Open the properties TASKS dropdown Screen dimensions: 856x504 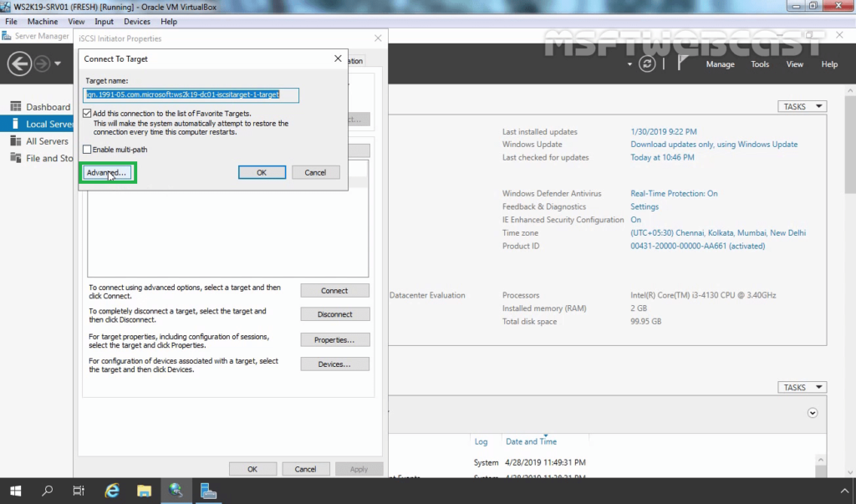click(x=802, y=106)
